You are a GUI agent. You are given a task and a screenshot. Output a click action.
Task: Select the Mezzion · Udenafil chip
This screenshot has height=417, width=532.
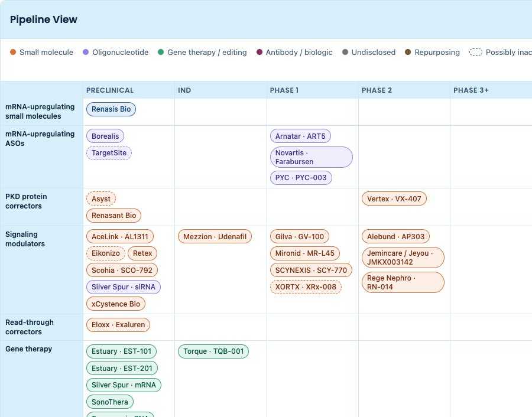tap(215, 237)
